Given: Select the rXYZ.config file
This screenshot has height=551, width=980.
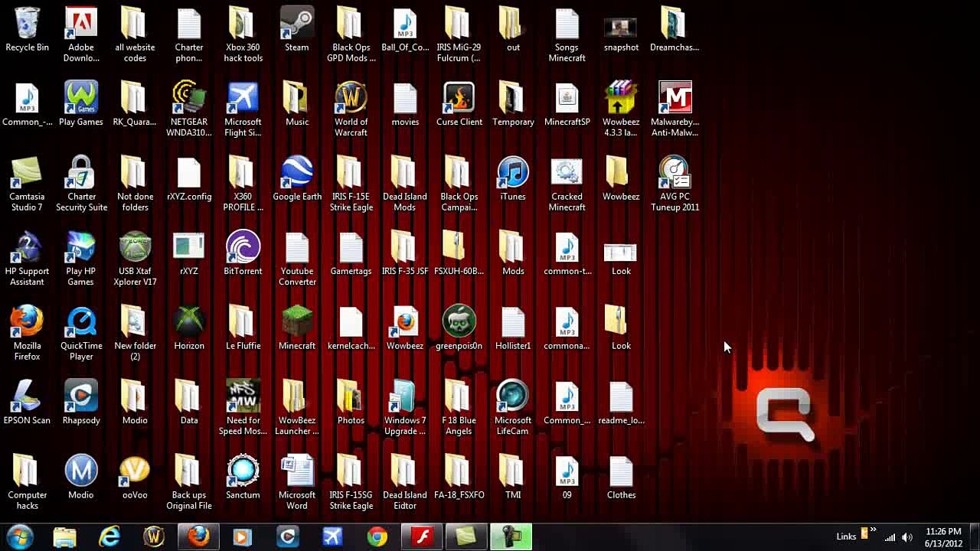Looking at the screenshot, I should pyautogui.click(x=189, y=179).
